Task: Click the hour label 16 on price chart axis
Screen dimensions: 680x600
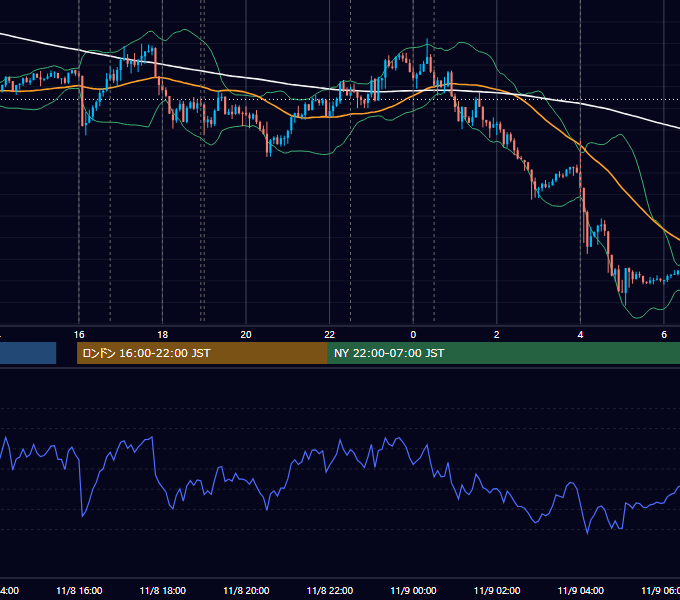Action: click(79, 335)
